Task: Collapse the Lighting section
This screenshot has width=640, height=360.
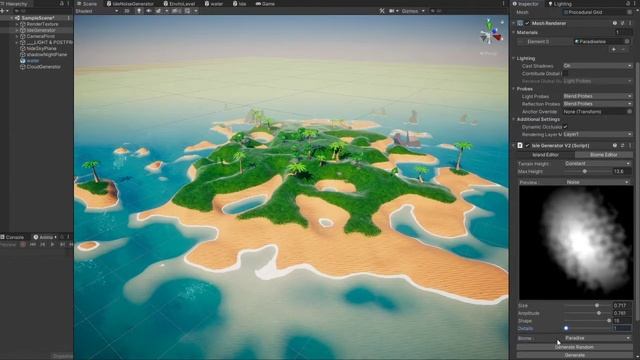Action: click(x=513, y=58)
